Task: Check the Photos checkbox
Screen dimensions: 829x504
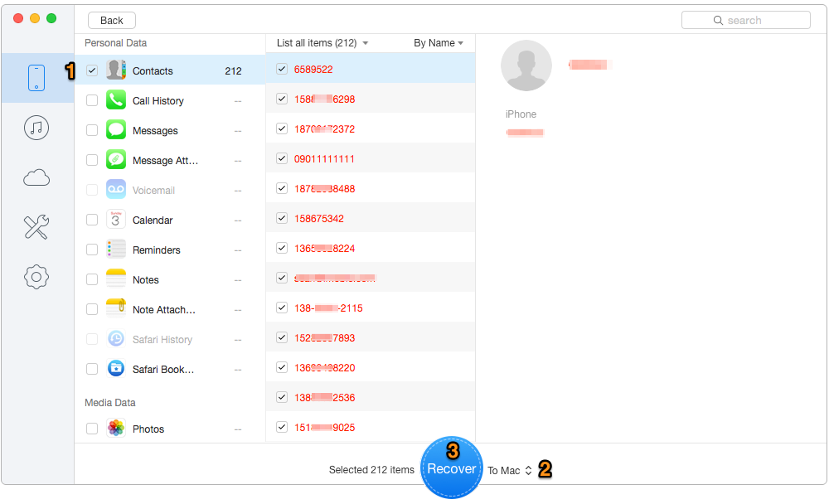Action: point(92,429)
